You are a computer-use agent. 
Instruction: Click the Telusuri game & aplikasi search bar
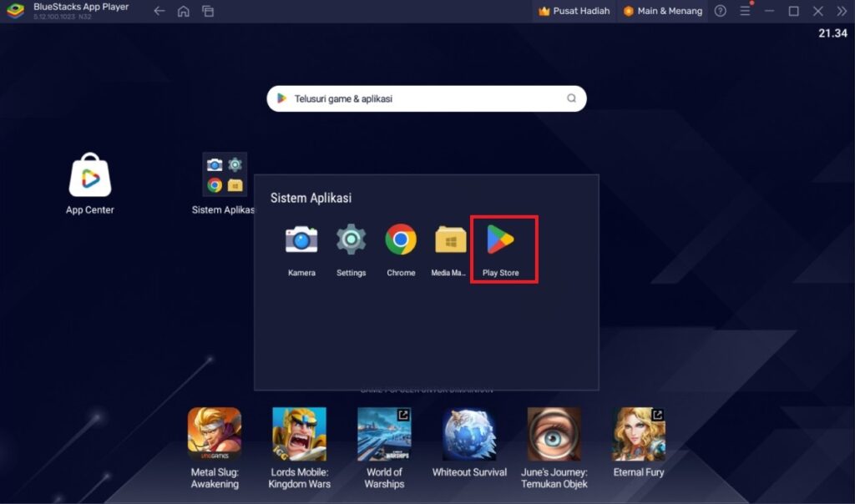pyautogui.click(x=426, y=98)
